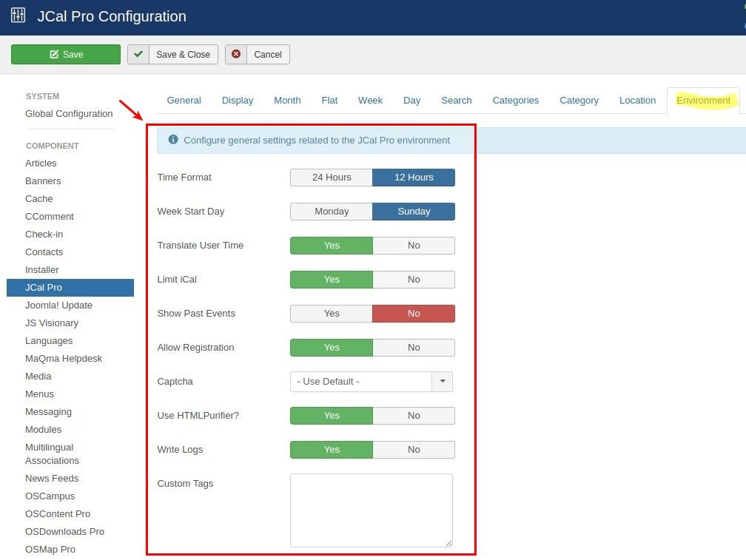Viewport: 746px width, 560px height.
Task: Choose Monday as Week Start Day
Action: tap(332, 212)
